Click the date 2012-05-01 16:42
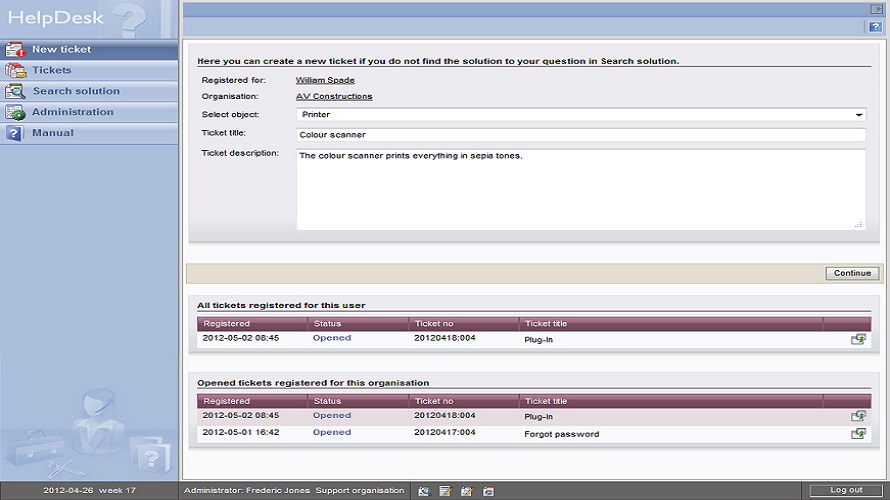The width and height of the screenshot is (890, 500). pyautogui.click(x=241, y=432)
